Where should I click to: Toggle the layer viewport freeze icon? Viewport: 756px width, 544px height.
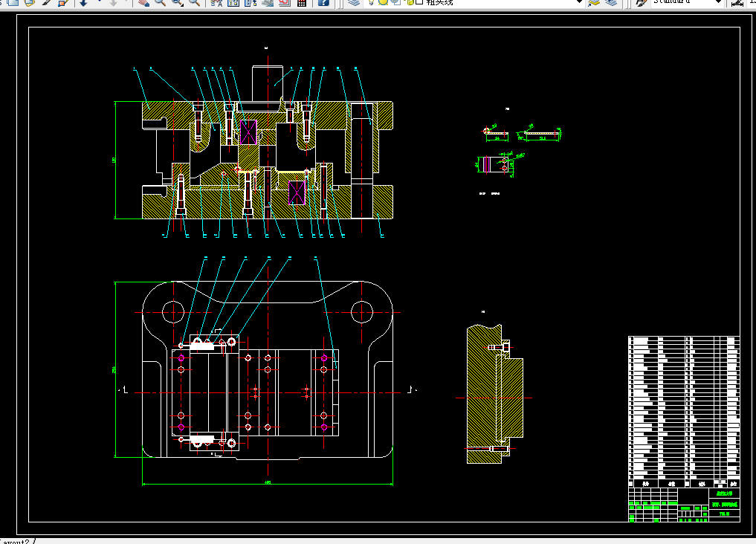coord(395,2)
